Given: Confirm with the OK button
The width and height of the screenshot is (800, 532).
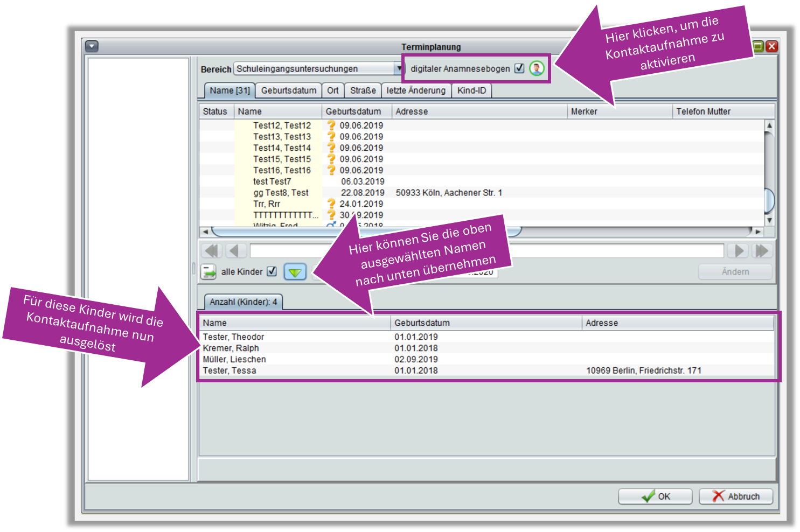Looking at the screenshot, I should 655,496.
